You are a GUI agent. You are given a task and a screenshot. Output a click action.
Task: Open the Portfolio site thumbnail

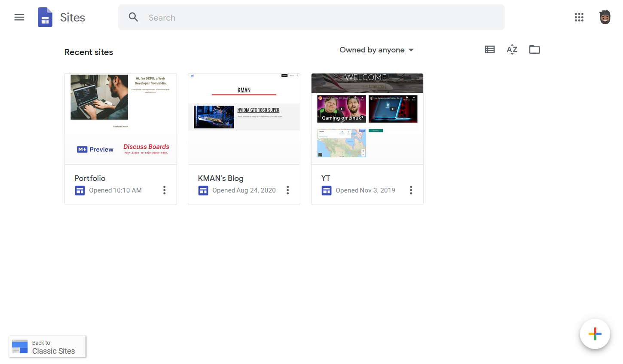pyautogui.click(x=121, y=119)
